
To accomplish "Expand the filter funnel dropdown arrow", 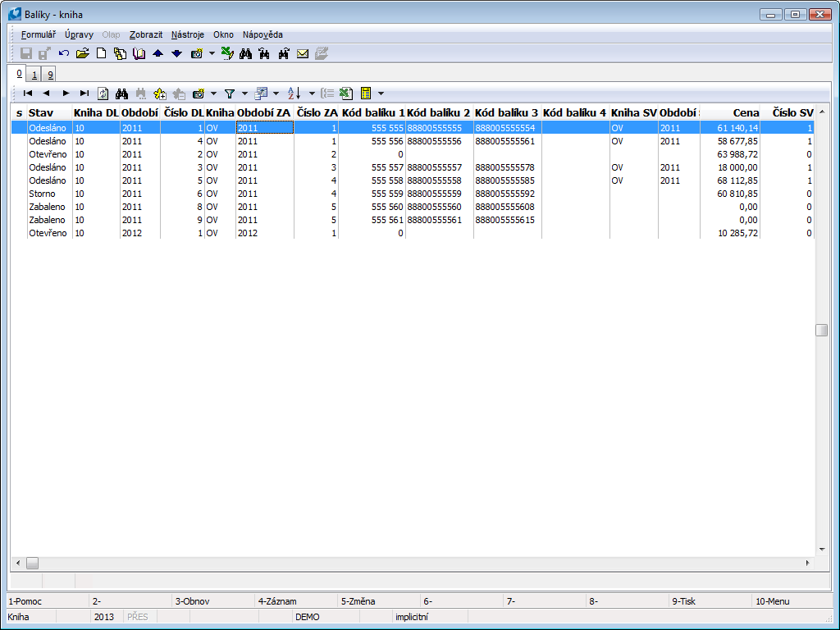I will click(244, 94).
